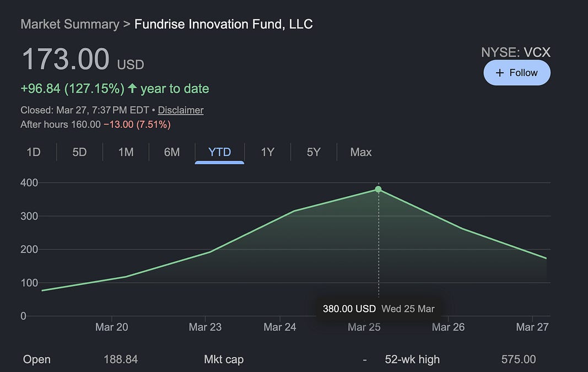Image resolution: width=588 pixels, height=372 pixels.
Task: Click the Mar 23 axis label
Action: coord(205,327)
